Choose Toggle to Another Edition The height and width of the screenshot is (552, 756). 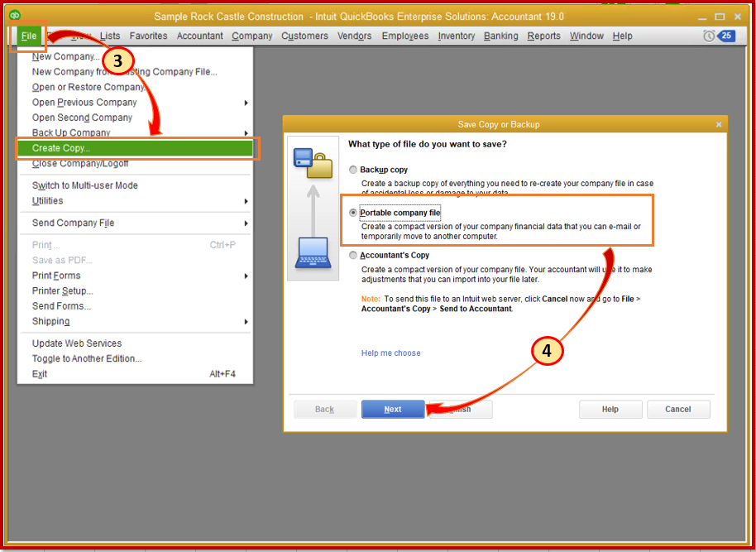coord(87,359)
